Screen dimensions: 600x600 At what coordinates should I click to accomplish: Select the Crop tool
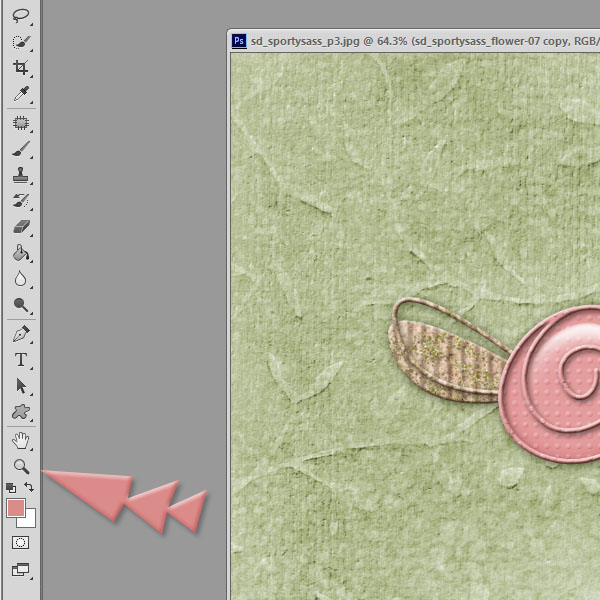coord(21,67)
